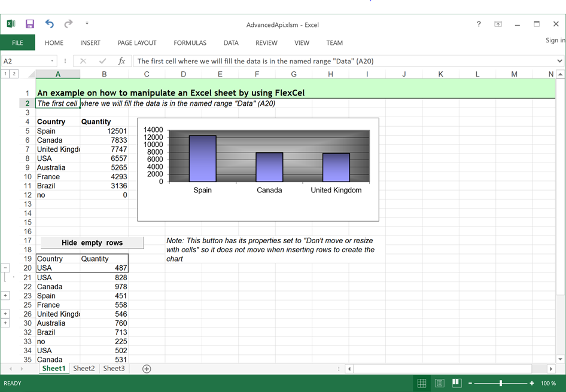Expand the formula bar with chevron
The image size is (566, 392).
pyautogui.click(x=559, y=61)
